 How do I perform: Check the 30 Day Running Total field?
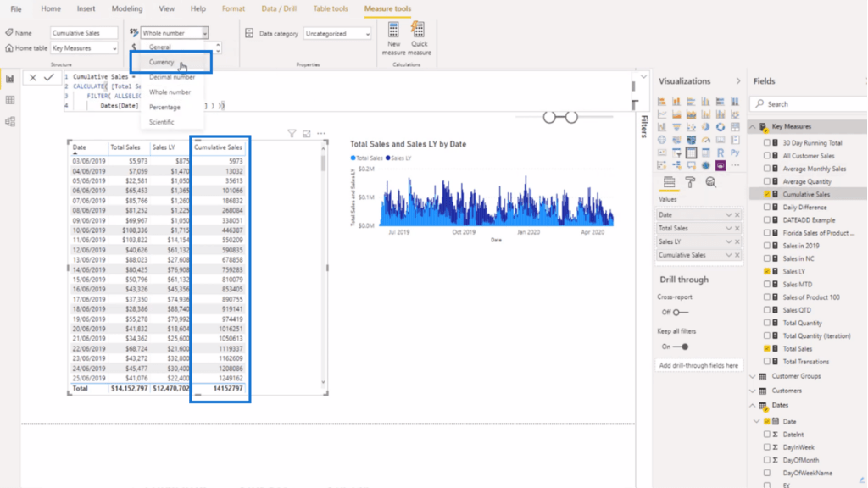tap(766, 142)
